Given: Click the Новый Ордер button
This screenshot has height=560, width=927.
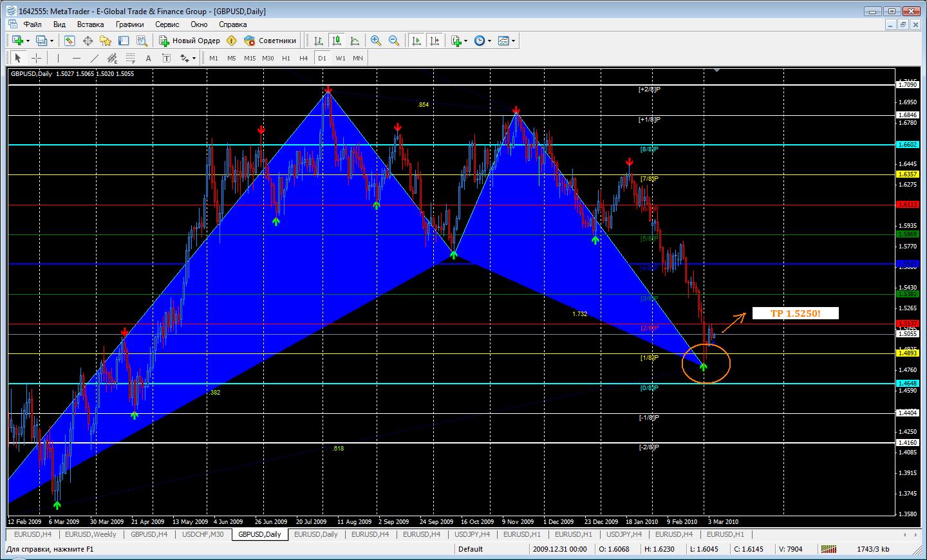Looking at the screenshot, I should click(x=190, y=41).
